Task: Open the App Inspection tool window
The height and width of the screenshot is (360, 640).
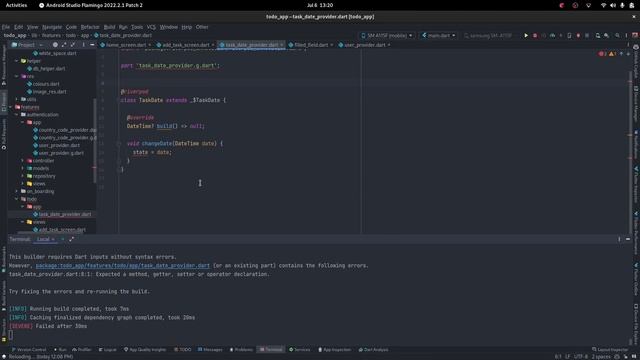Action: coord(334,350)
